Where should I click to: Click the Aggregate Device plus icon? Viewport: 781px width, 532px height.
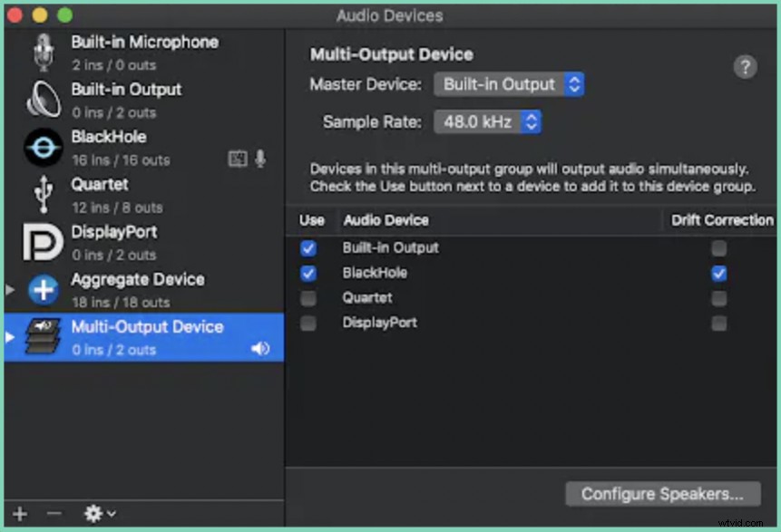pyautogui.click(x=43, y=288)
